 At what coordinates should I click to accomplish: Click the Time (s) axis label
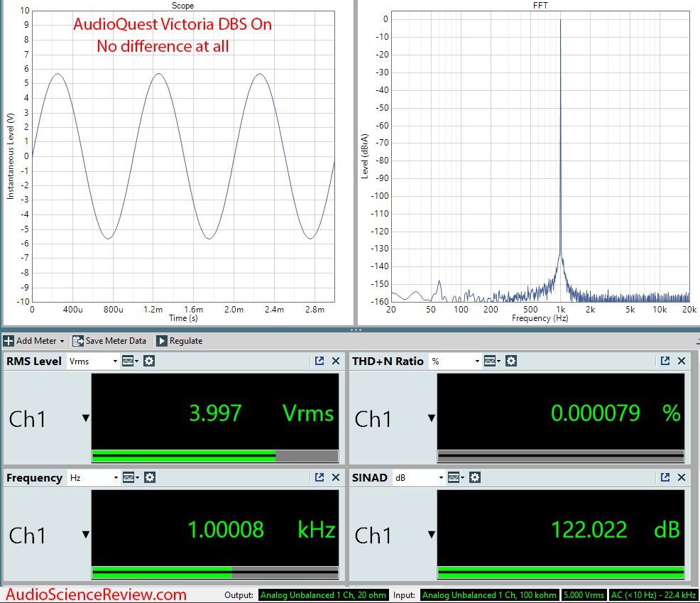tap(183, 318)
